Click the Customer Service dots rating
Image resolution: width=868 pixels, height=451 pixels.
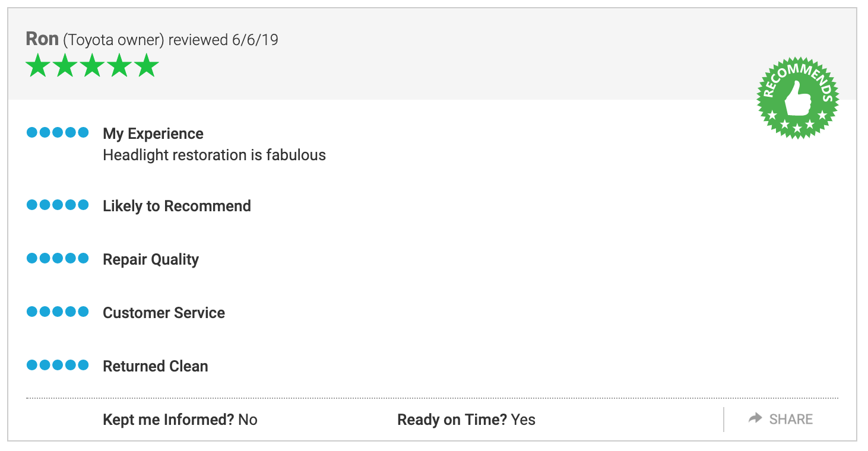click(58, 312)
